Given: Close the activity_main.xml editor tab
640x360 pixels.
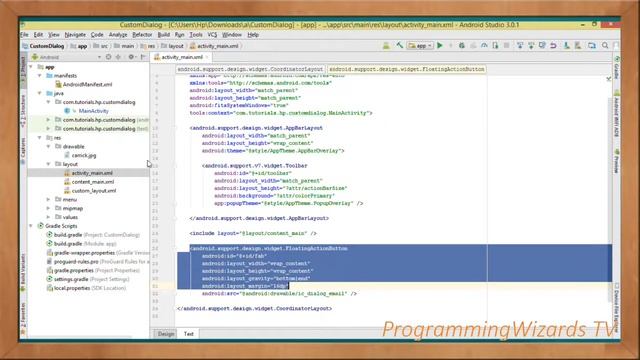Looking at the screenshot, I should (x=207, y=57).
